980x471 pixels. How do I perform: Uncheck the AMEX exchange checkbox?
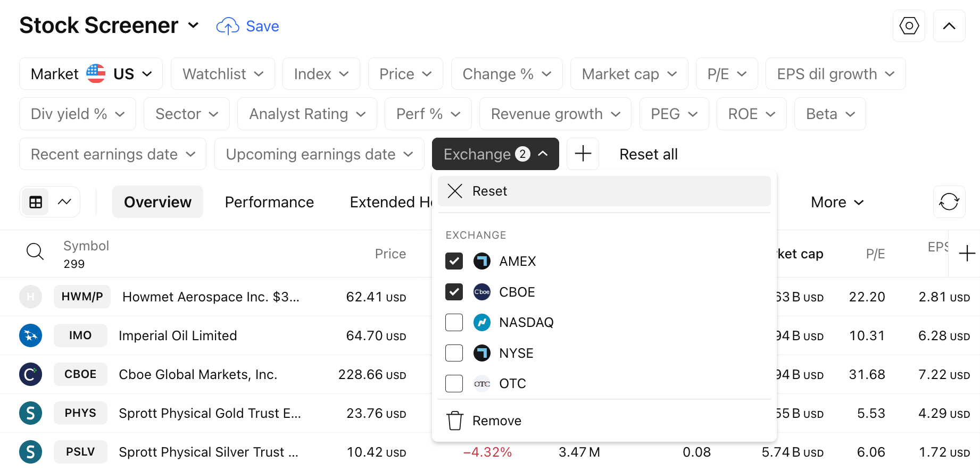click(454, 261)
